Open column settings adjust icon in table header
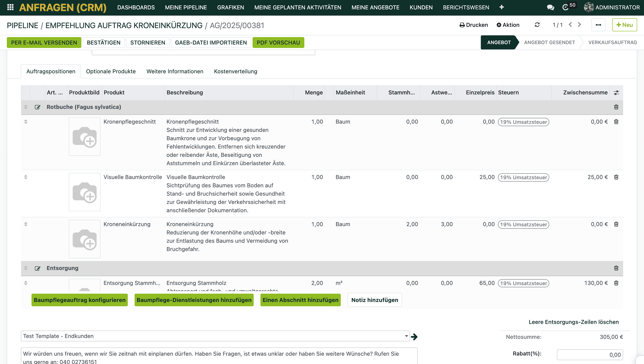This screenshot has height=364, width=644. [616, 92]
